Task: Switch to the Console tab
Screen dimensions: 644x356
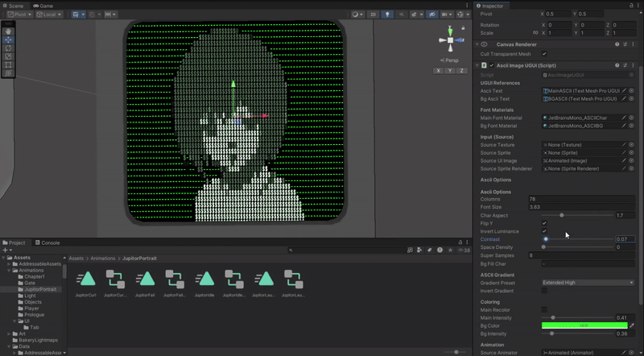Action: (47, 242)
